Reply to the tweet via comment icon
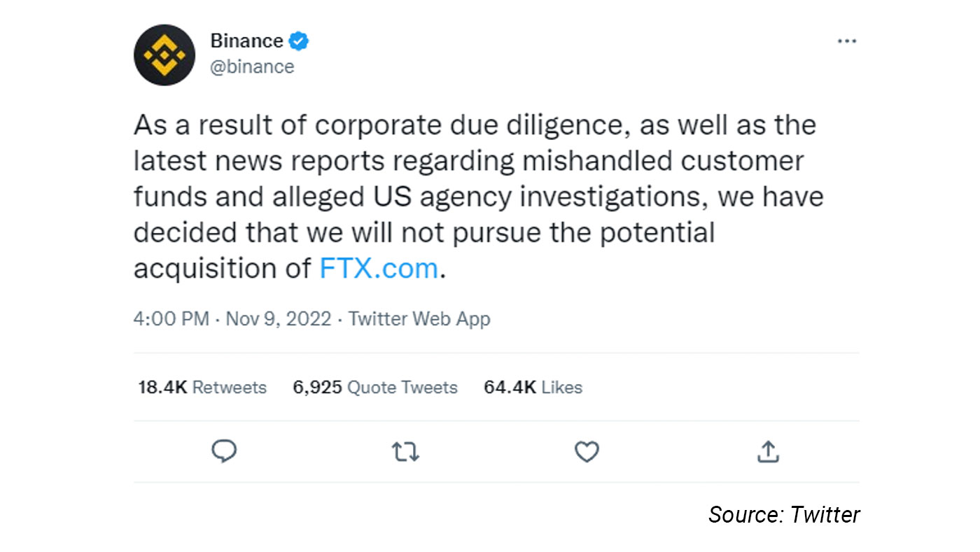Image resolution: width=980 pixels, height=552 pixels. pos(224,451)
